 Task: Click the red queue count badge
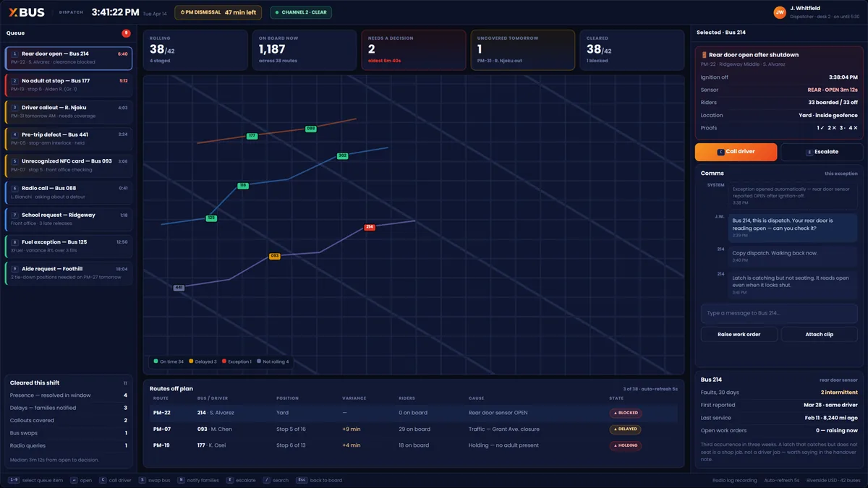click(126, 33)
